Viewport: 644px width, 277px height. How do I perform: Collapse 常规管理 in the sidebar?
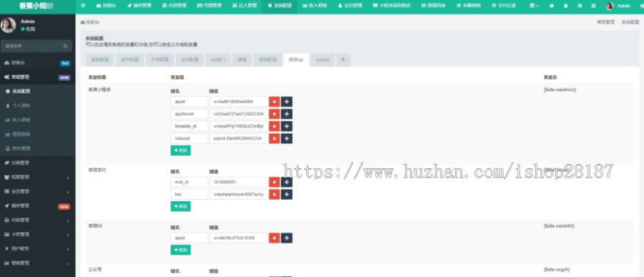coord(37,77)
